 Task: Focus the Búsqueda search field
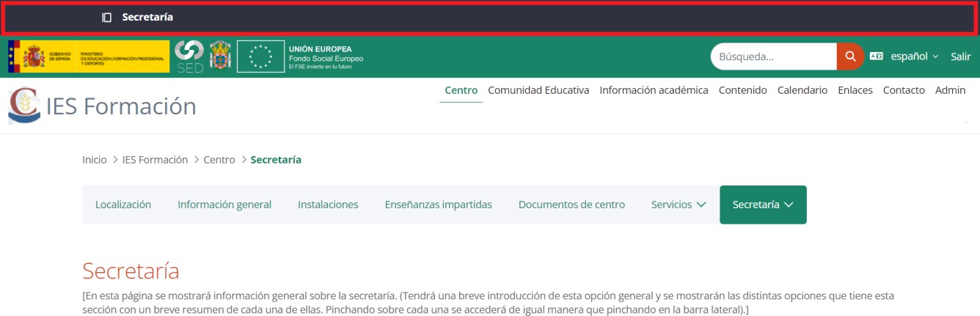[774, 56]
